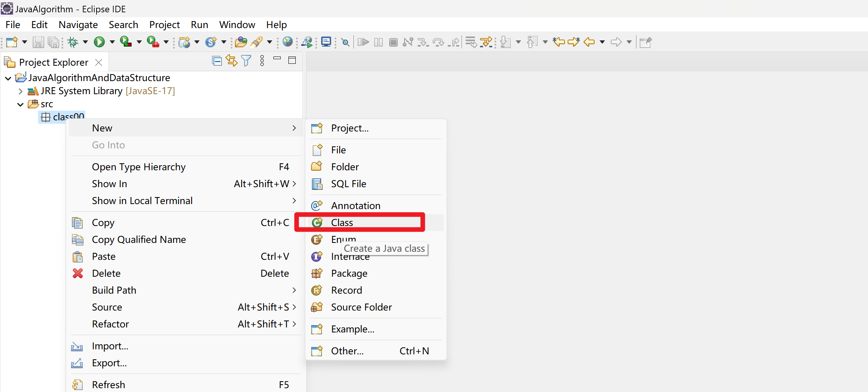Click the Pin Editor icon
The width and height of the screenshot is (868, 392).
[x=645, y=42]
